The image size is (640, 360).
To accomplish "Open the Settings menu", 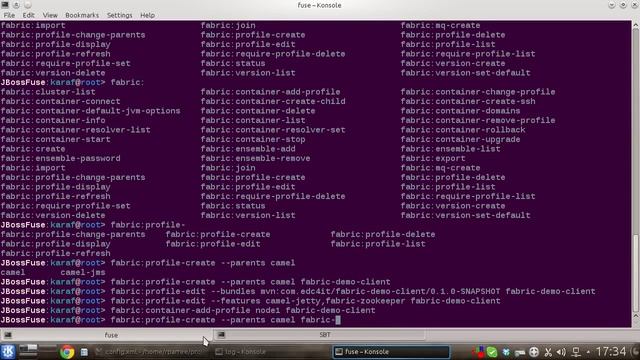I will (119, 15).
